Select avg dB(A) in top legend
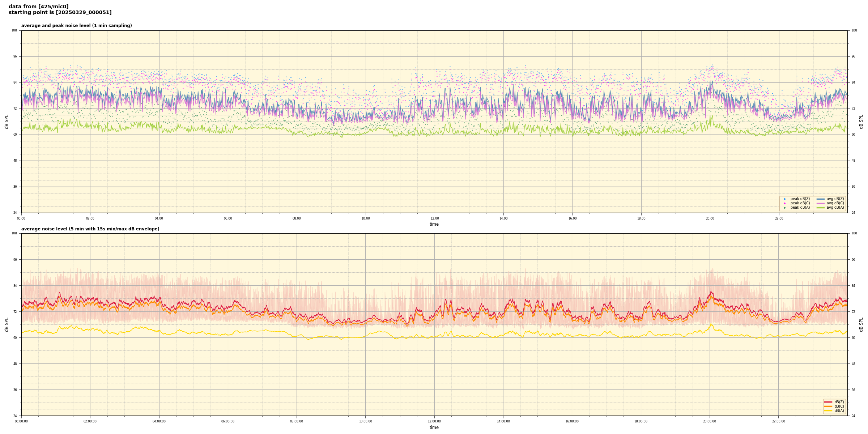868x434 pixels. (835, 208)
